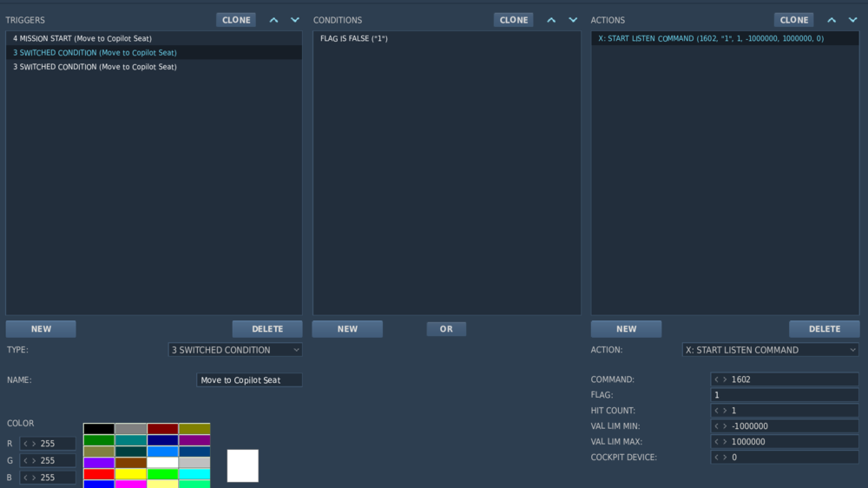The height and width of the screenshot is (488, 868).
Task: Click the Actions panel up arrow
Action: tap(832, 20)
